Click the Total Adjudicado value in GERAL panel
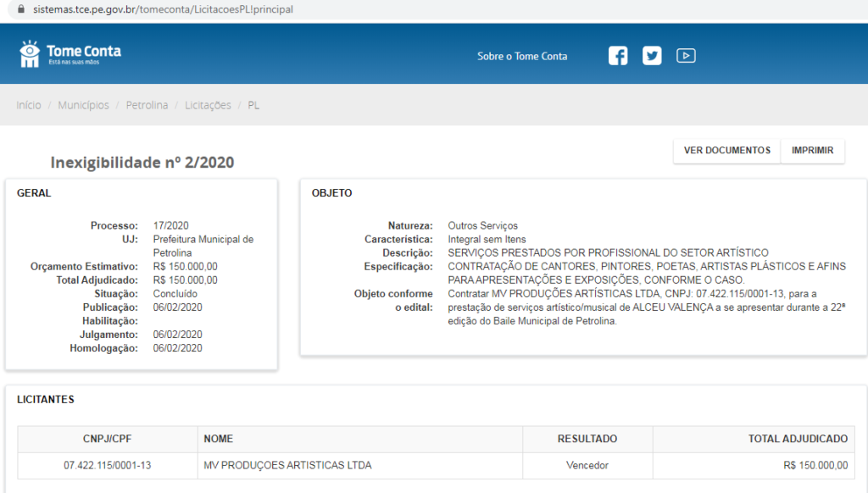This screenshot has height=493, width=868. point(186,280)
